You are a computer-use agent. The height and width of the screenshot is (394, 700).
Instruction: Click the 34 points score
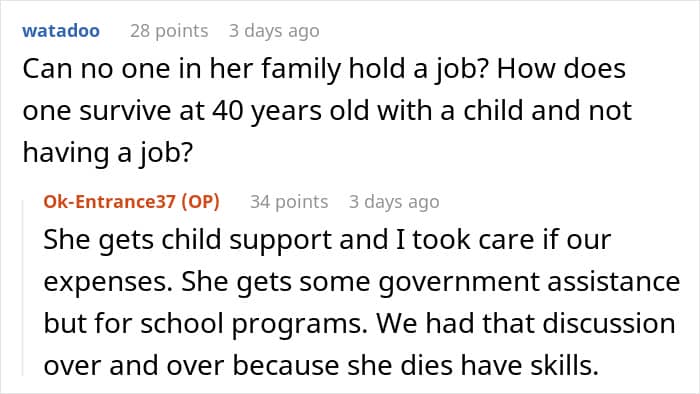(x=289, y=202)
